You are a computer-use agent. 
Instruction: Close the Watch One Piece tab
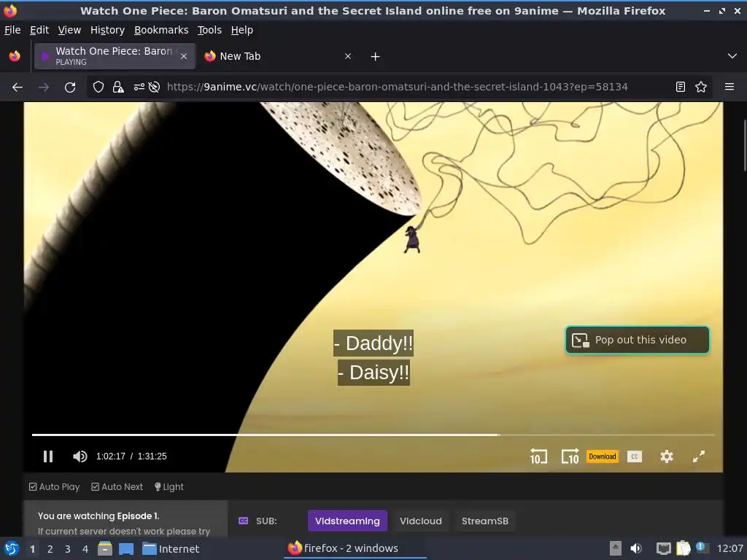pos(184,56)
